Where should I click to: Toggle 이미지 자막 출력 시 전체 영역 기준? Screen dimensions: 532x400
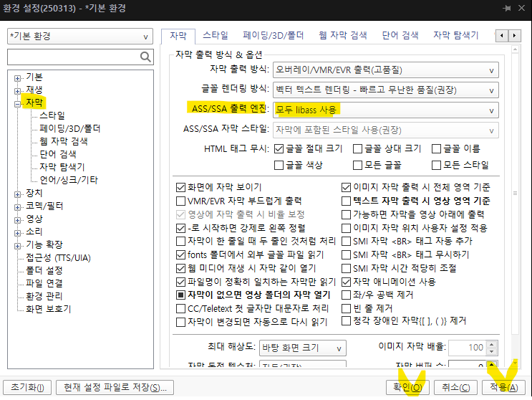pos(346,187)
